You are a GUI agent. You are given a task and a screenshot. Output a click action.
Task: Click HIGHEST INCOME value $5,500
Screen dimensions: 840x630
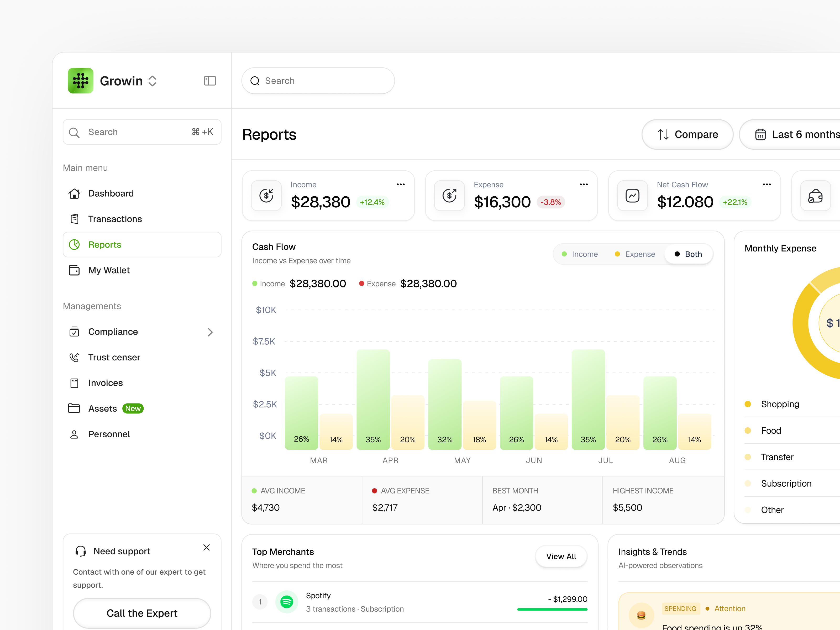click(627, 508)
